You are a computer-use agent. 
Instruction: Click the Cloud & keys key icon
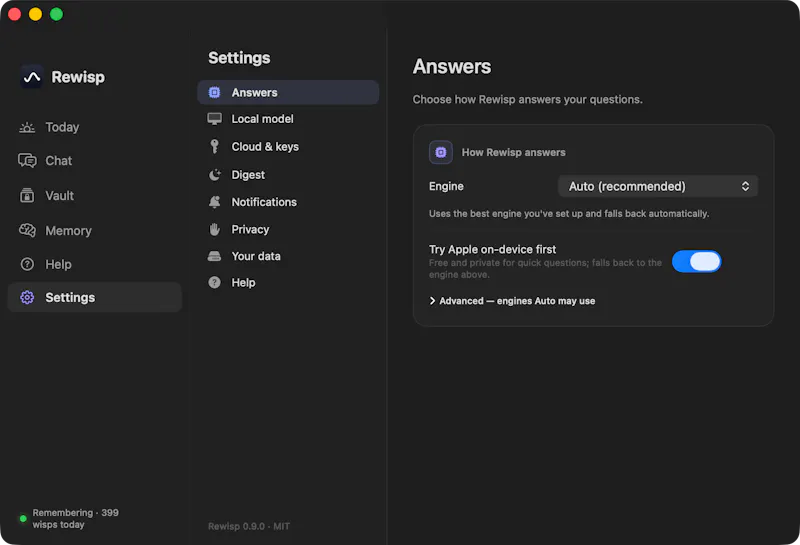click(215, 146)
